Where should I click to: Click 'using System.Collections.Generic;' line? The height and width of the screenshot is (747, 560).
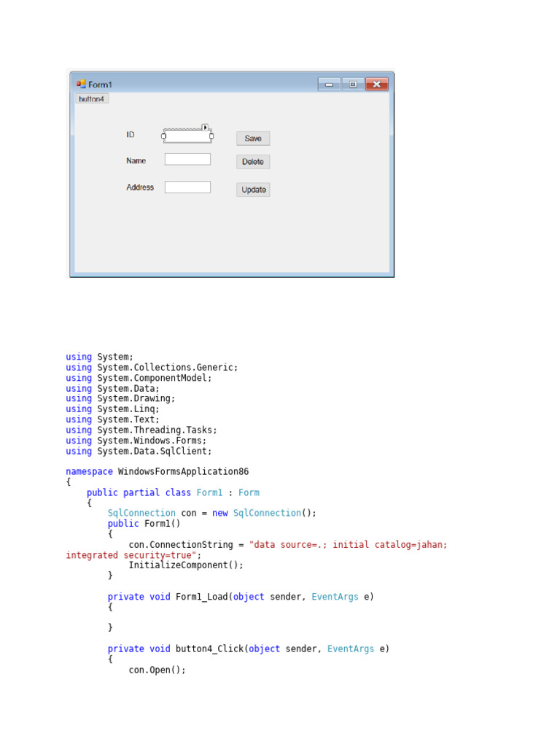pyautogui.click(x=152, y=368)
